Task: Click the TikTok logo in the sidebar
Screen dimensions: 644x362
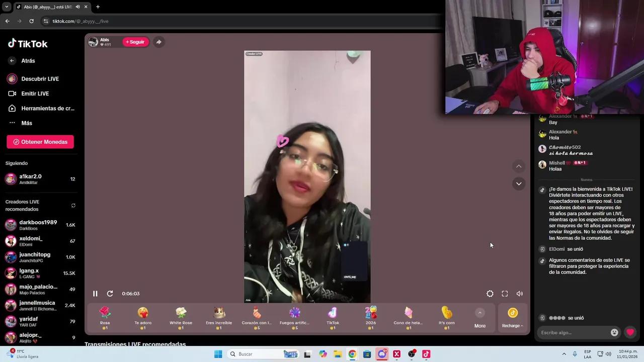Action: click(28, 44)
